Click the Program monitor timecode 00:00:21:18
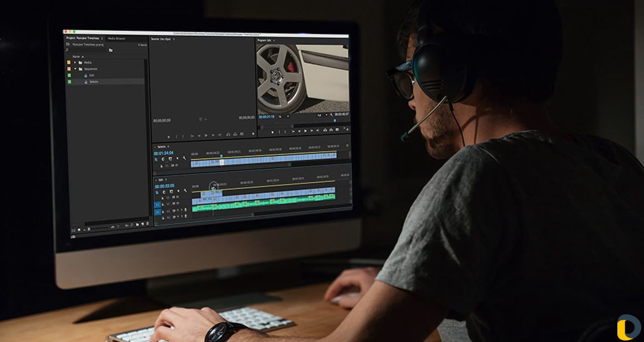 267,117
